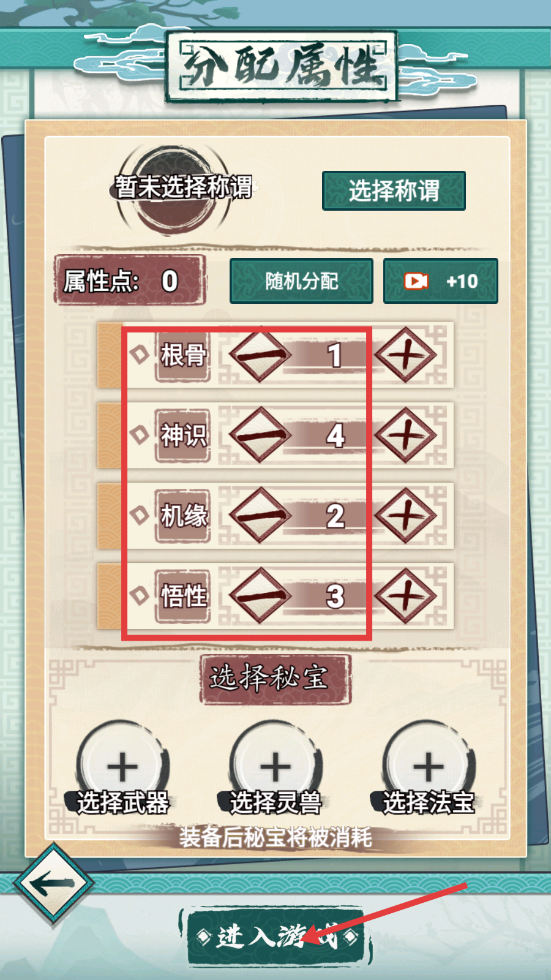Tap the 属性点 remaining points display
The height and width of the screenshot is (980, 551).
pyautogui.click(x=130, y=281)
